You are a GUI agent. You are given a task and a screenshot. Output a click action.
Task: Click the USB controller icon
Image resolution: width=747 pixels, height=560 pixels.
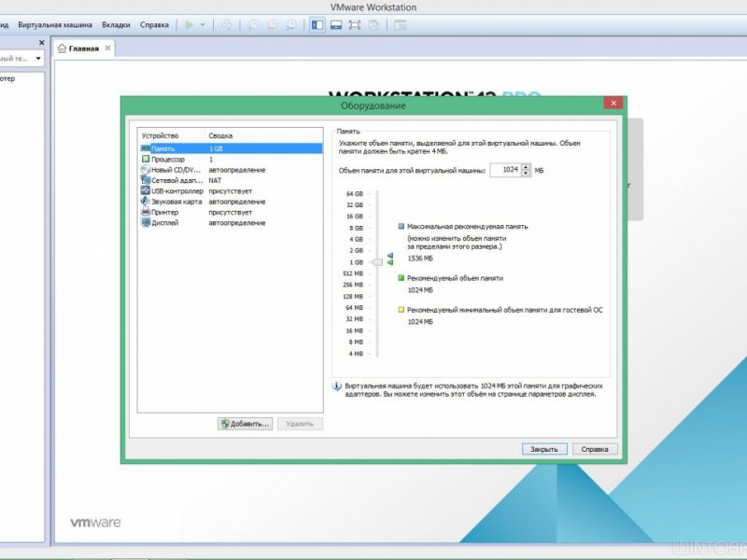click(x=146, y=190)
